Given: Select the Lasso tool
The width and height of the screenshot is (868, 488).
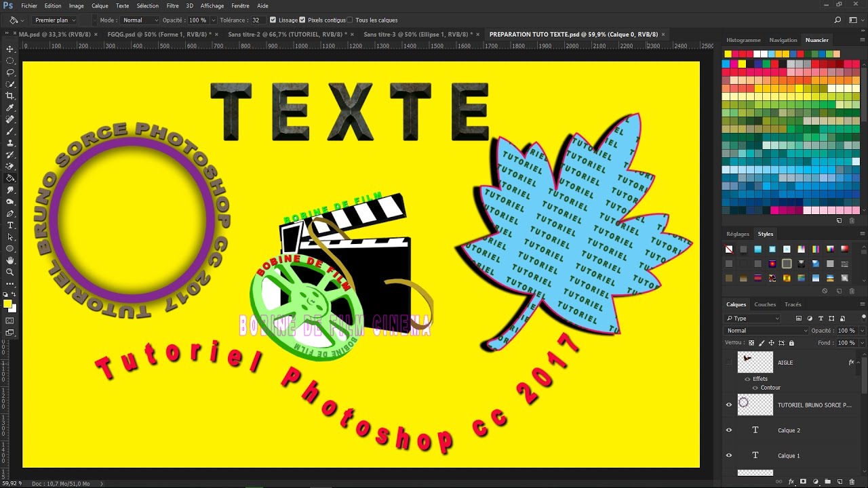Looking at the screenshot, I should [x=10, y=73].
